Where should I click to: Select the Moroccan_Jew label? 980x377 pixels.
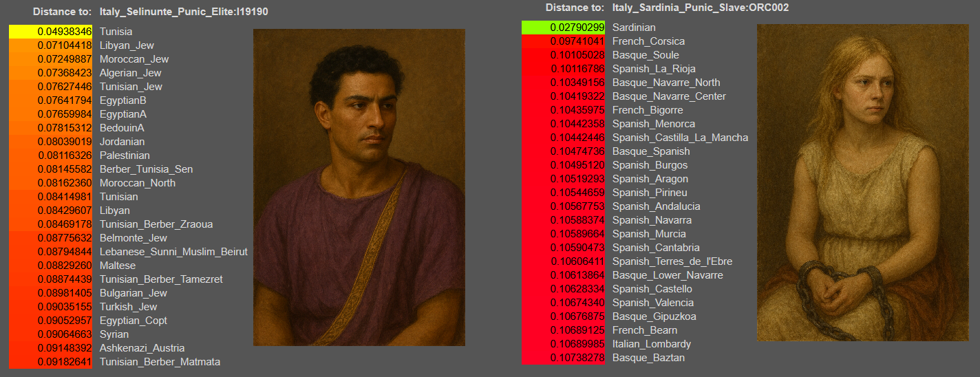134,59
